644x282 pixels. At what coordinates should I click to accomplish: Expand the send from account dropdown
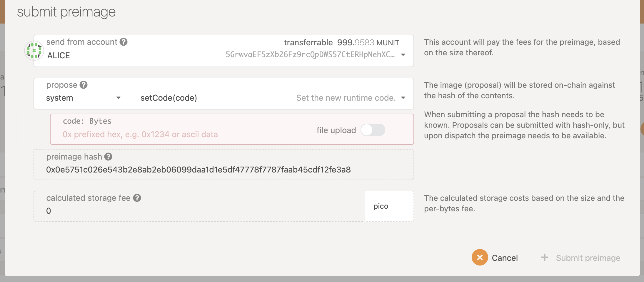click(x=403, y=55)
